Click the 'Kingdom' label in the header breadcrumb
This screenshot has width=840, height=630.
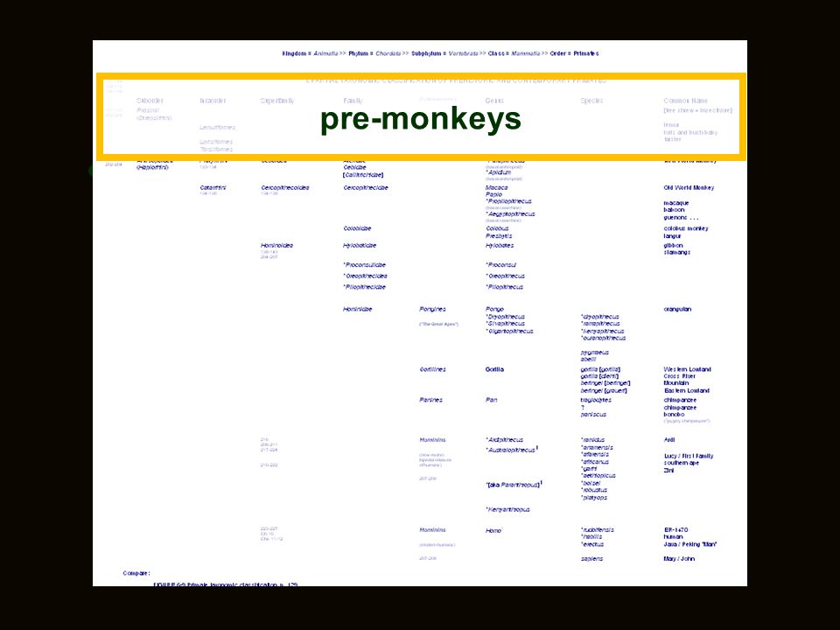(294, 53)
